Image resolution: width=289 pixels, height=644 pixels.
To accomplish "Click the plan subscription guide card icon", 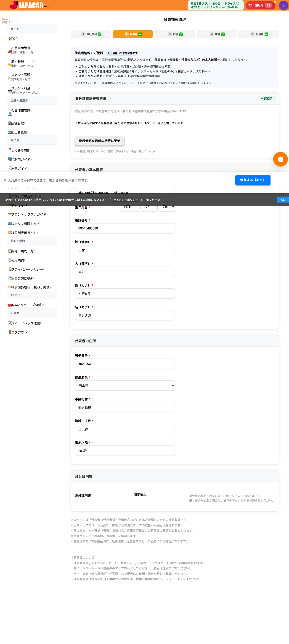I will [10, 214].
